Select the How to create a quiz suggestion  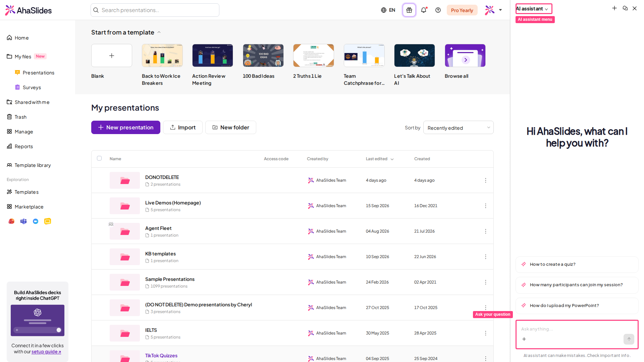point(577,264)
